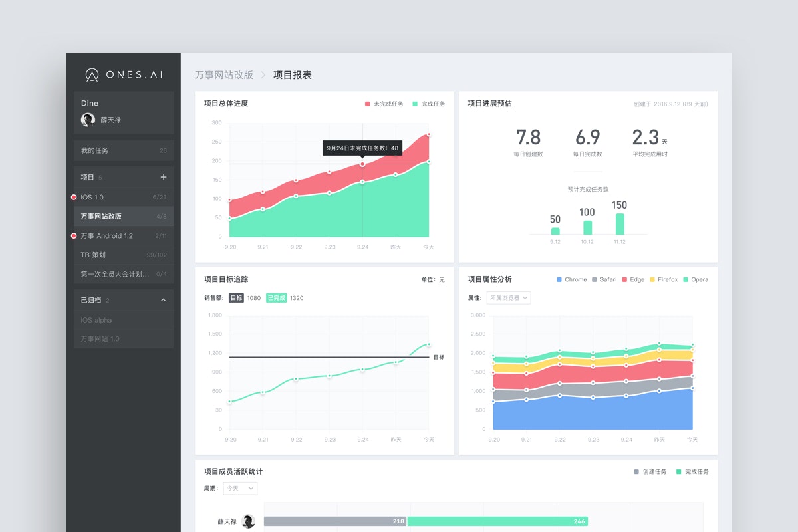The height and width of the screenshot is (532, 798).
Task: Click the ONES.AI logo icon
Action: [x=92, y=75]
